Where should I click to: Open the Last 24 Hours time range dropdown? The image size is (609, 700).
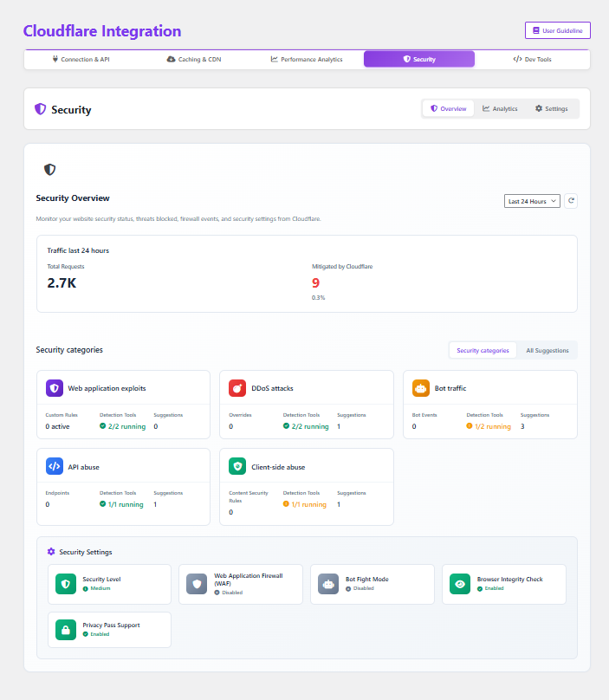point(532,201)
